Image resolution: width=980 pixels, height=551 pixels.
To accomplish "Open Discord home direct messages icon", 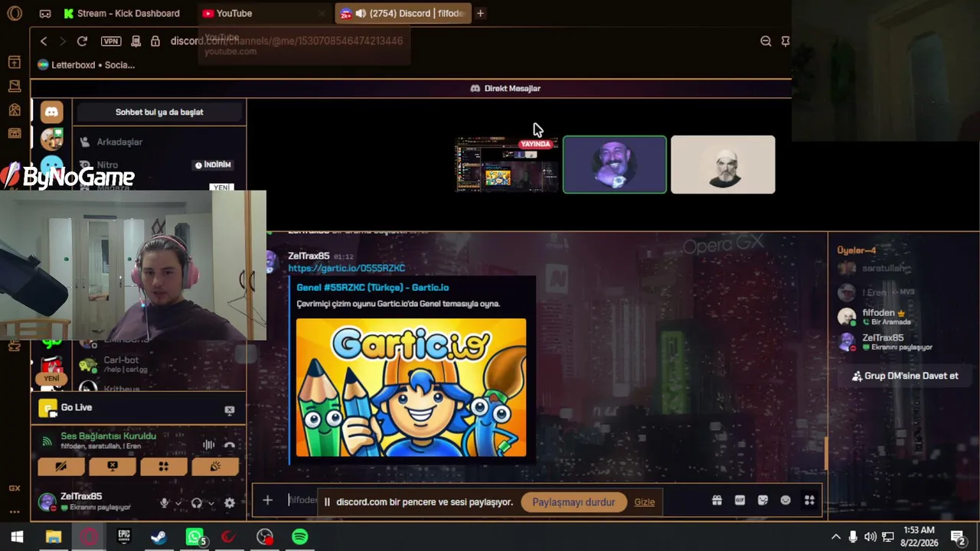I will click(x=51, y=112).
